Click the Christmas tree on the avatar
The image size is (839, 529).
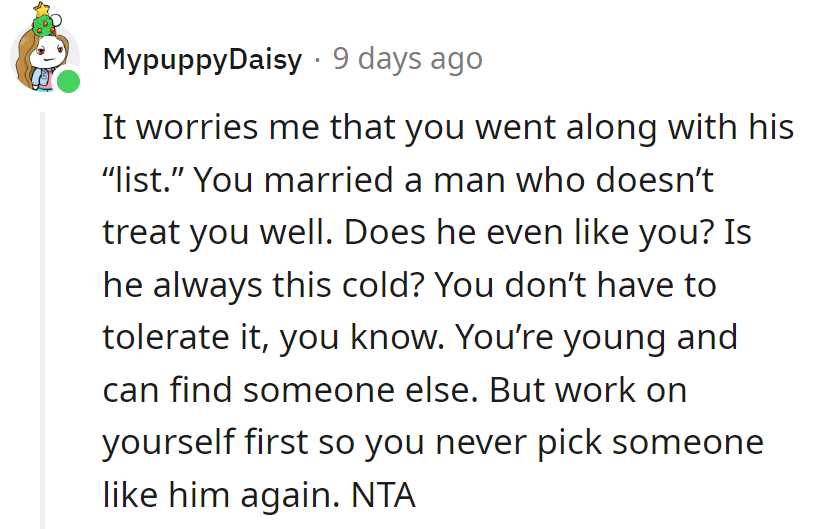tap(43, 15)
